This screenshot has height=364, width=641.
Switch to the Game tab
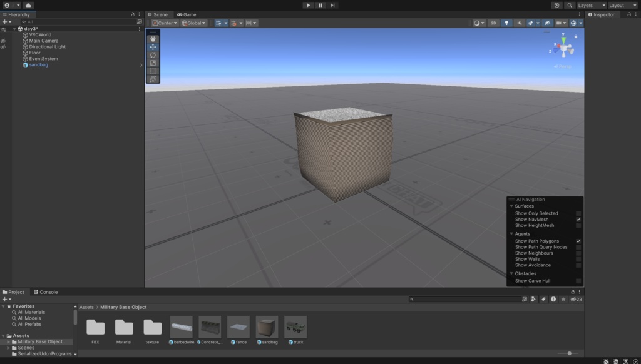point(187,14)
